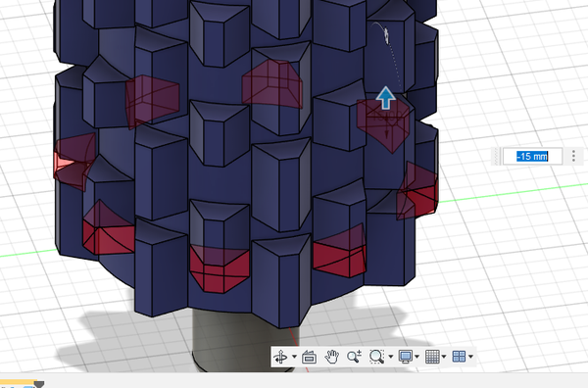Click the blue extrude distance arrow manipulator
Screen dimensions: 588x388
click(385, 98)
